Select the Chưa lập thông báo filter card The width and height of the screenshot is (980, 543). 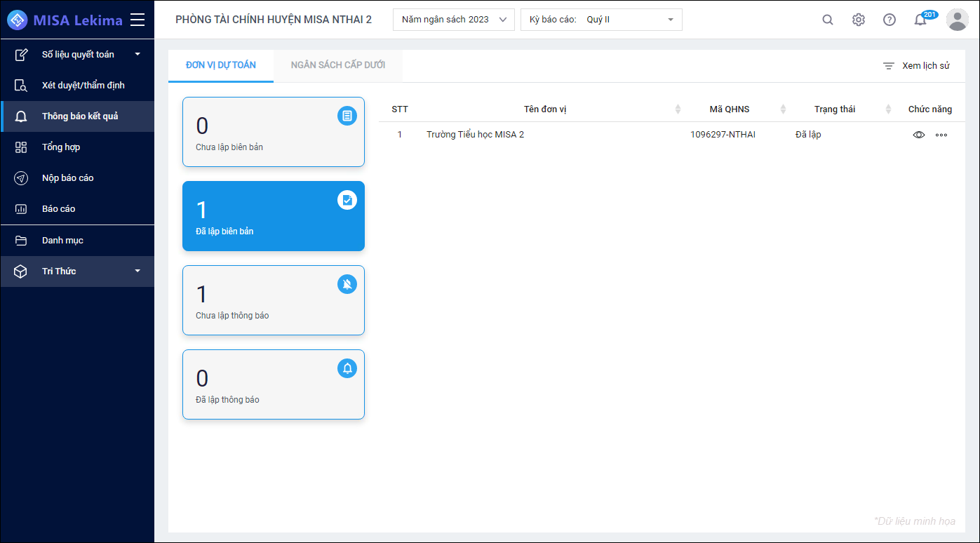(274, 300)
